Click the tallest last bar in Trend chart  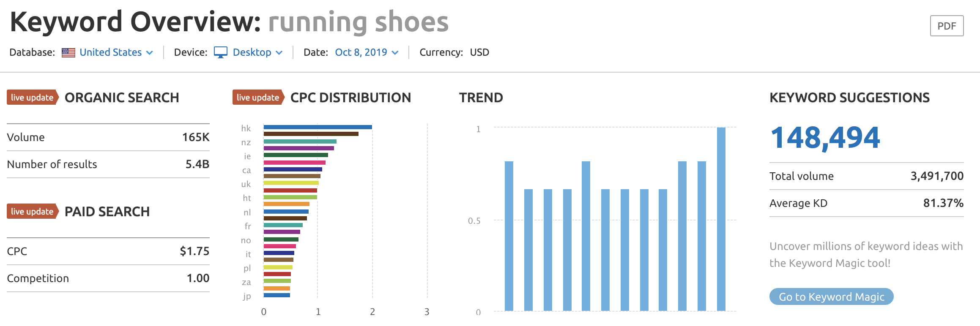click(x=721, y=219)
